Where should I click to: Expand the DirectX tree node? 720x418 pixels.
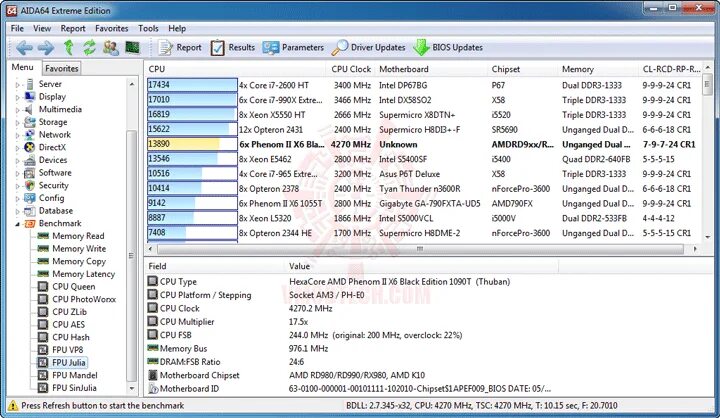pyautogui.click(x=17, y=148)
